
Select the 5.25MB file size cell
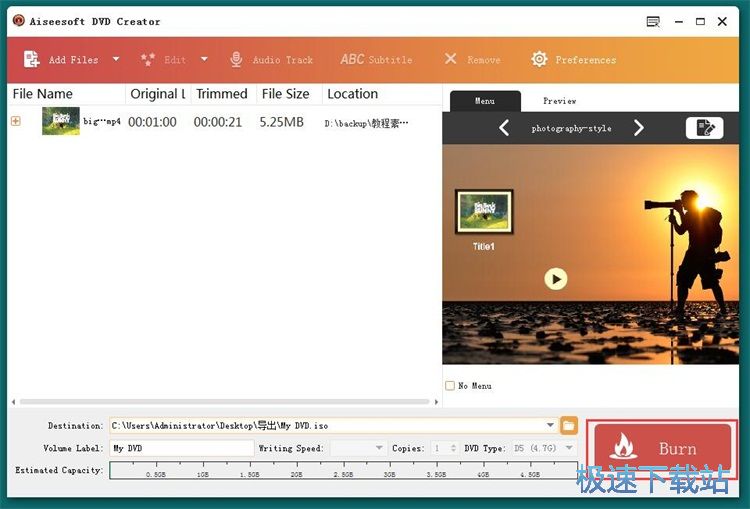[x=282, y=122]
